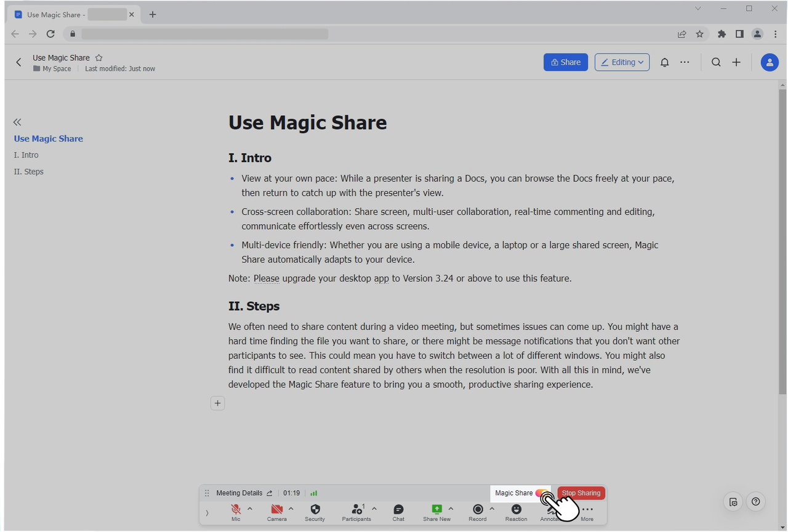The width and height of the screenshot is (788, 532).
Task: Expand Mic options arrow
Action: pyautogui.click(x=250, y=509)
